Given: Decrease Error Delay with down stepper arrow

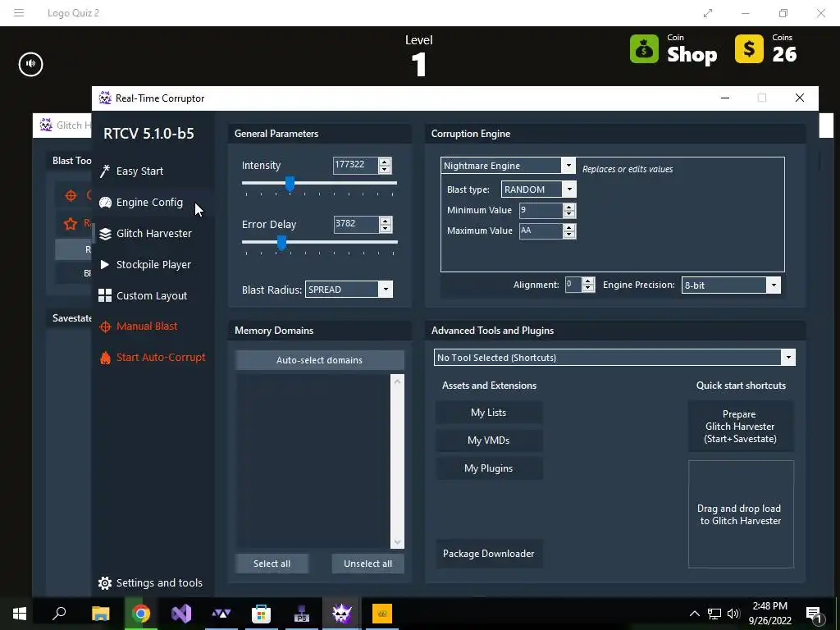Looking at the screenshot, I should (x=385, y=228).
